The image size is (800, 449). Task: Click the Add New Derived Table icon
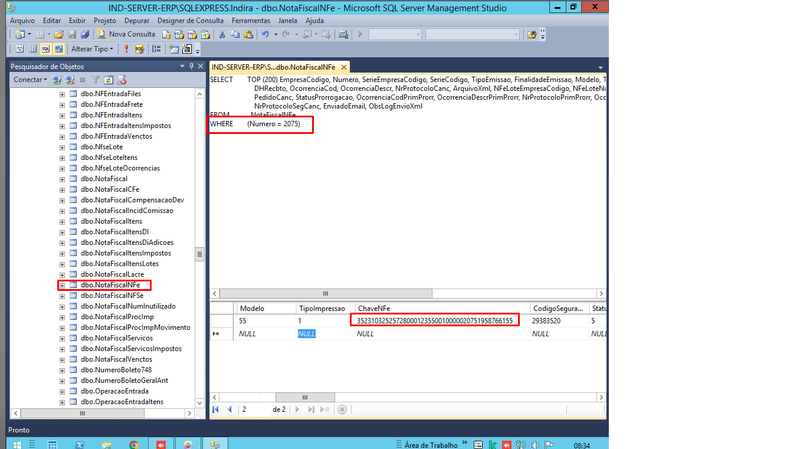187,49
